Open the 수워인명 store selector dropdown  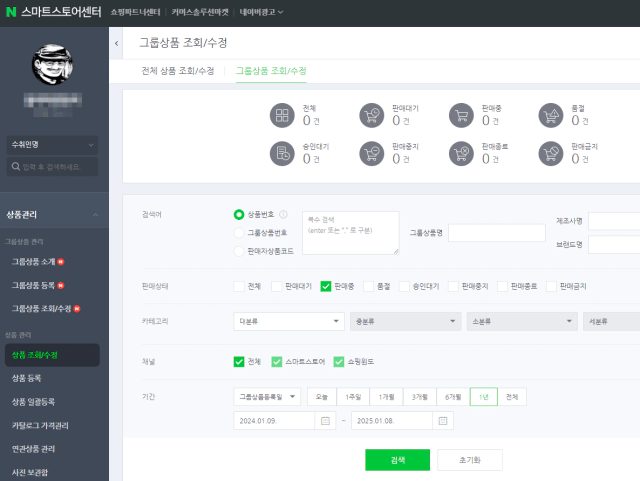tap(52, 145)
